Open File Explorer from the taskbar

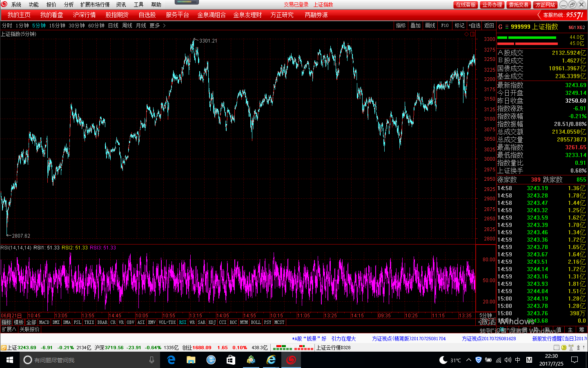(191, 360)
